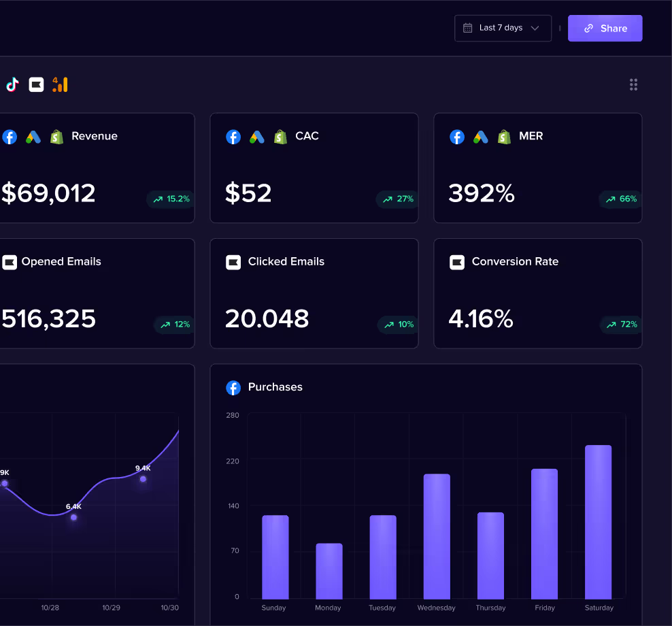Click the 12% opened emails trend badge
The height and width of the screenshot is (626, 672).
click(x=175, y=325)
